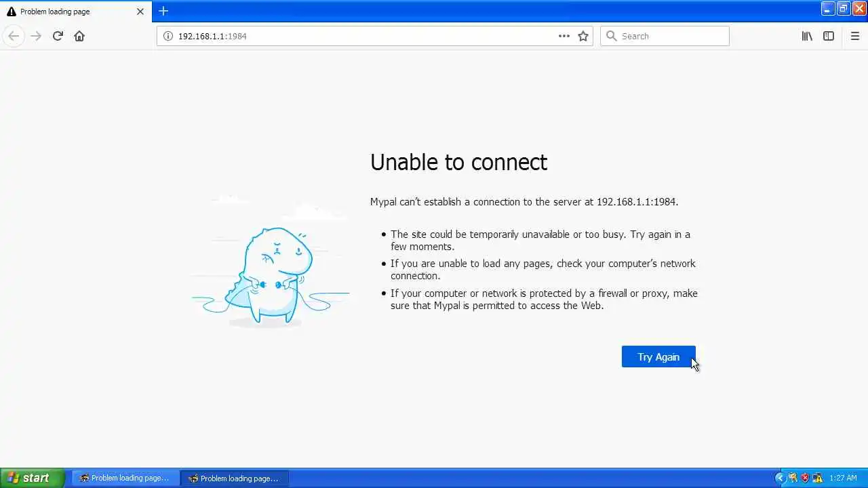Click the keys tray icon
This screenshot has width=868, height=488.
(793, 478)
